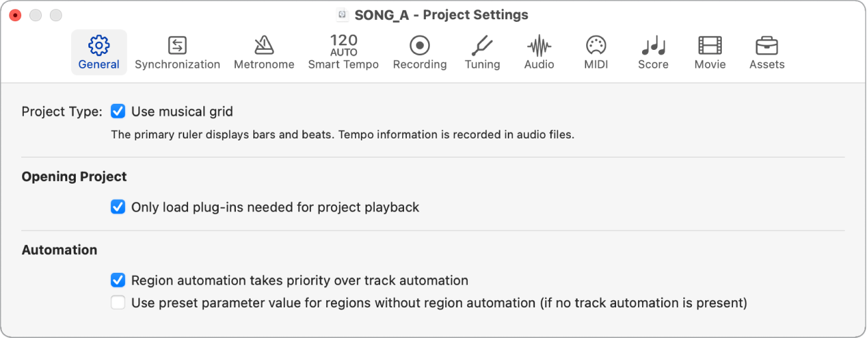The height and width of the screenshot is (338, 868).
Task: Click the General tab label
Action: pyautogui.click(x=99, y=65)
